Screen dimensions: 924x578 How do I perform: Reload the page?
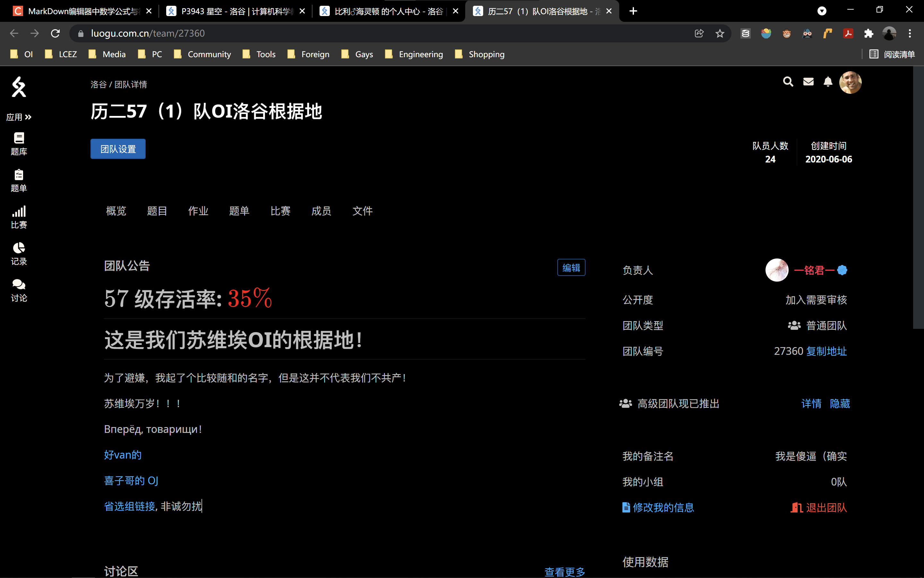tap(56, 33)
